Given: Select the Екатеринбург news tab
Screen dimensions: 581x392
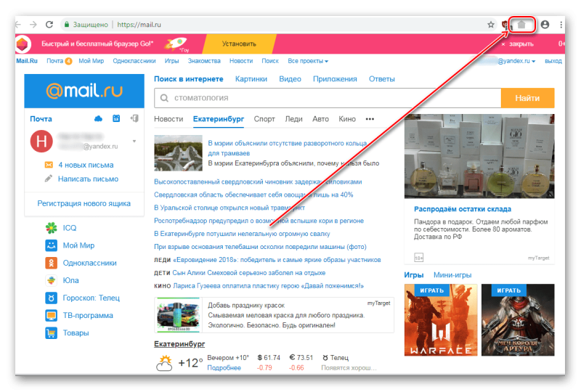Looking at the screenshot, I should tap(219, 119).
